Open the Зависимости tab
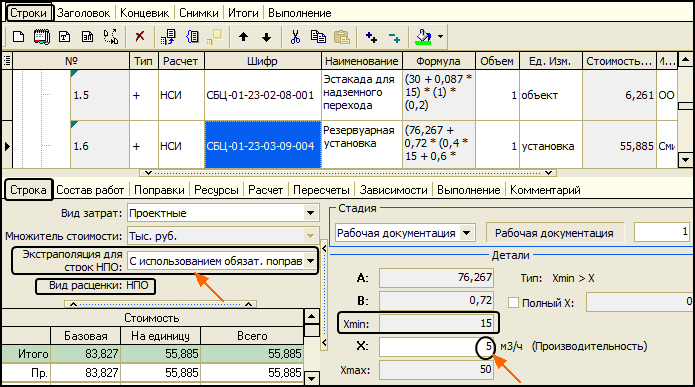695x387 pixels. 394,190
